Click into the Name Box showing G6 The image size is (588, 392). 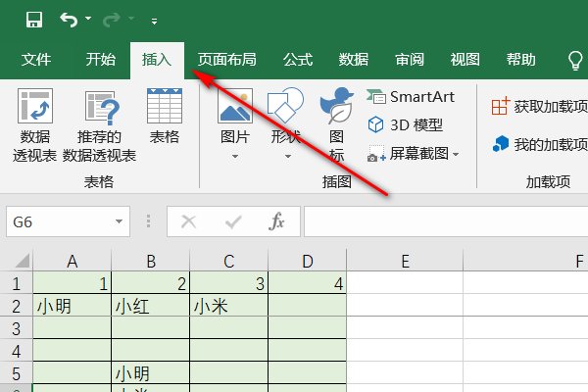click(x=60, y=221)
